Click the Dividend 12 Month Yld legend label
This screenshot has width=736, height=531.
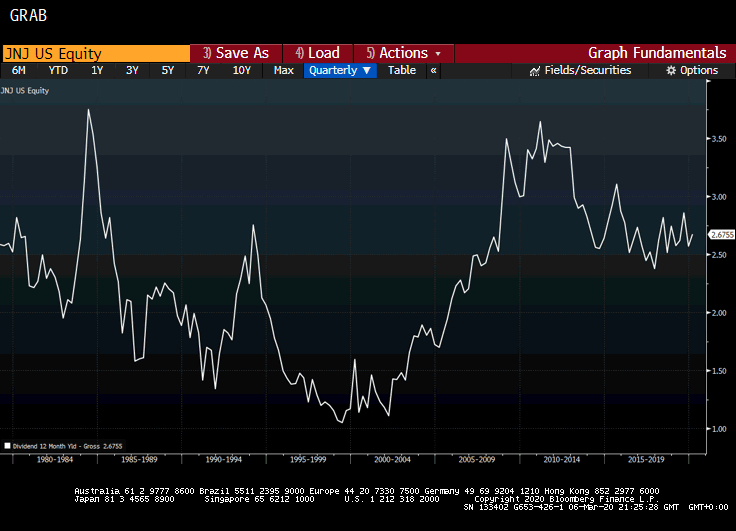(67, 446)
